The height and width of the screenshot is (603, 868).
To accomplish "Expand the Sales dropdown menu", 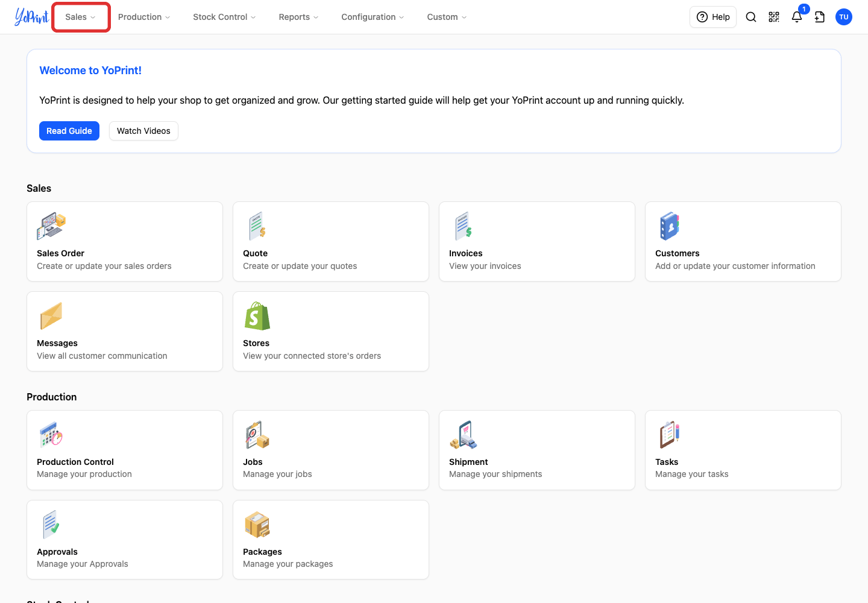I will tap(81, 17).
